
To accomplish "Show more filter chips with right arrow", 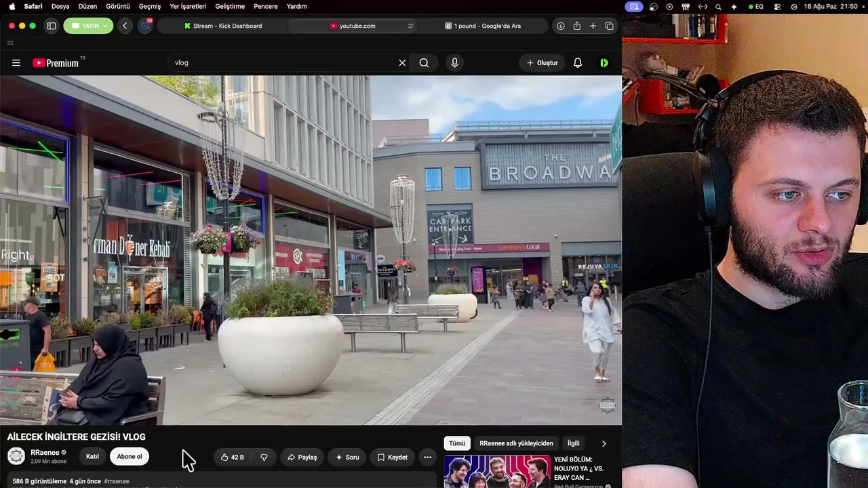I will click(x=604, y=443).
